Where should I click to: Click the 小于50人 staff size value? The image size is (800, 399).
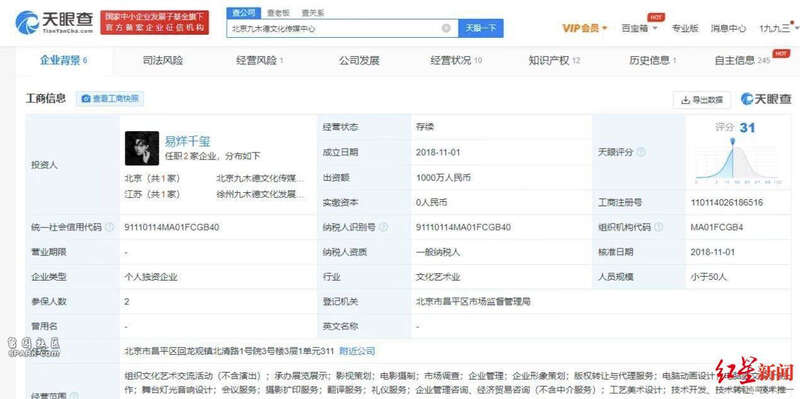click(709, 277)
